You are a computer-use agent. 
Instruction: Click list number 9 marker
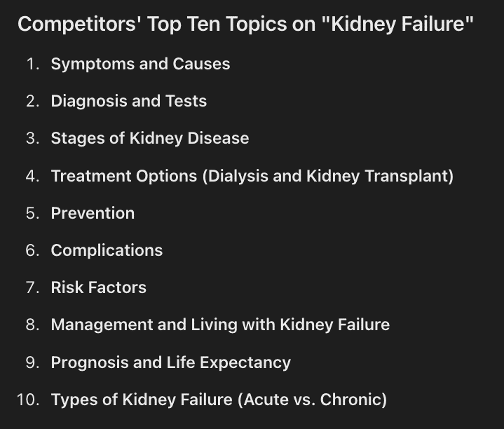[33, 362]
